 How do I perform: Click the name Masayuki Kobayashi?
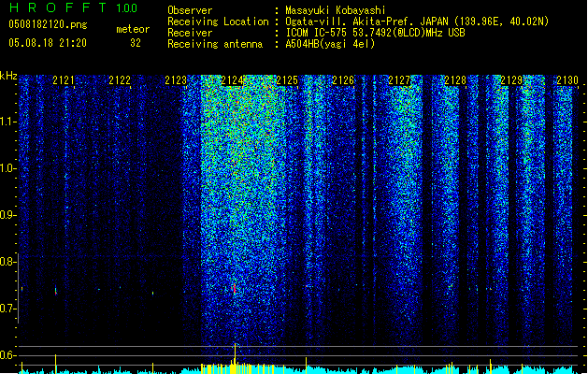tap(336, 10)
